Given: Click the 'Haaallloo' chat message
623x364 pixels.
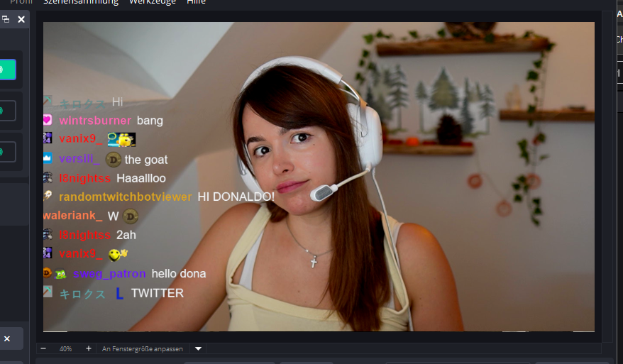Looking at the screenshot, I should pos(141,178).
